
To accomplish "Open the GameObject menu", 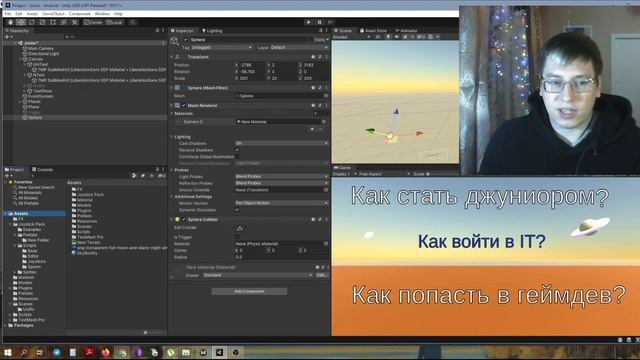I will [x=53, y=14].
